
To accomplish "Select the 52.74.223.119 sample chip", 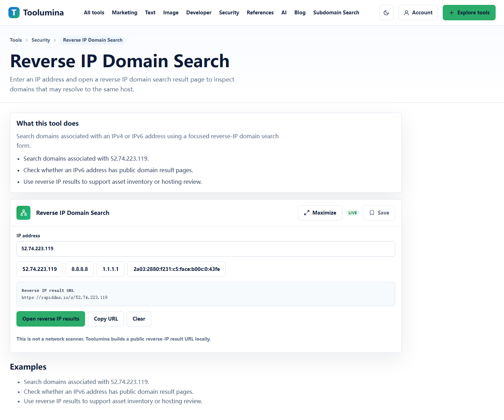I will click(x=40, y=269).
